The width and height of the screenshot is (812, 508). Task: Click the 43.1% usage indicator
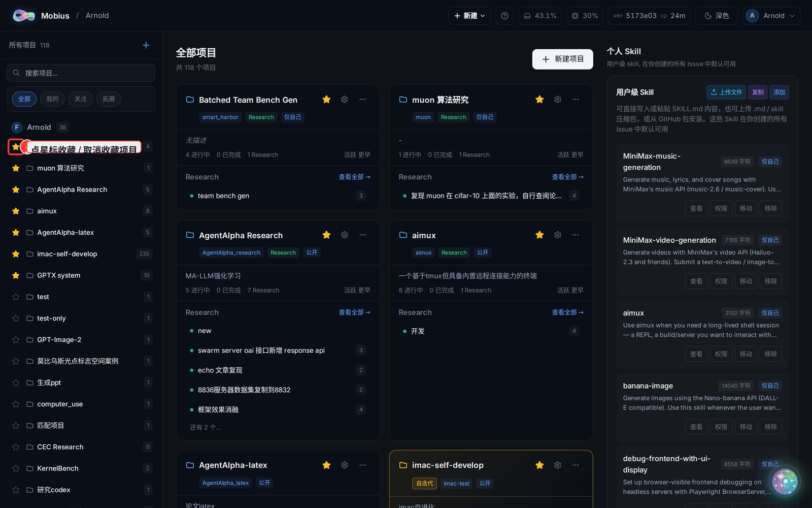[540, 16]
